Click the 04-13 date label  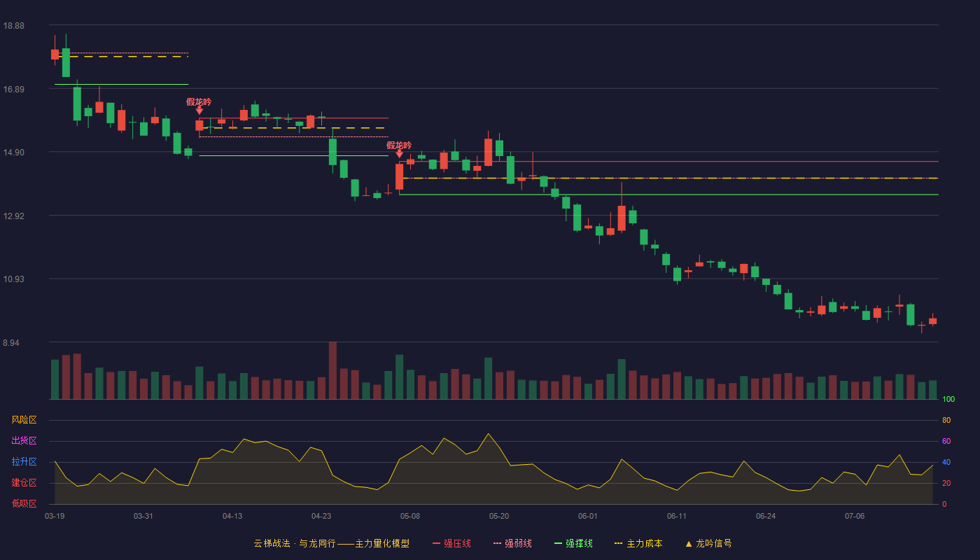point(232,516)
